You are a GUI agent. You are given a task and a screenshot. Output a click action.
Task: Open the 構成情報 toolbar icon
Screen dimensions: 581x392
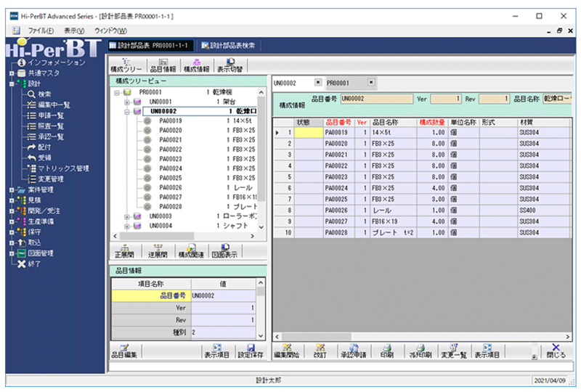(196, 65)
